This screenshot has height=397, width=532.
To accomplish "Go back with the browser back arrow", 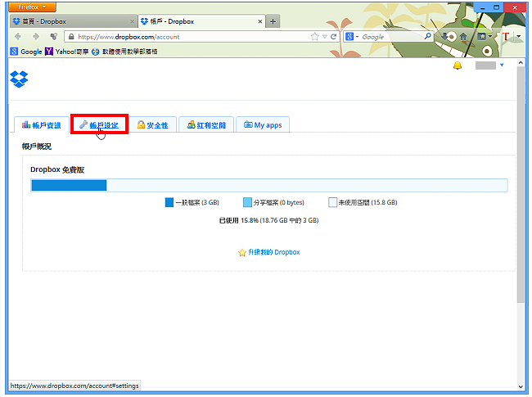I will coord(18,36).
